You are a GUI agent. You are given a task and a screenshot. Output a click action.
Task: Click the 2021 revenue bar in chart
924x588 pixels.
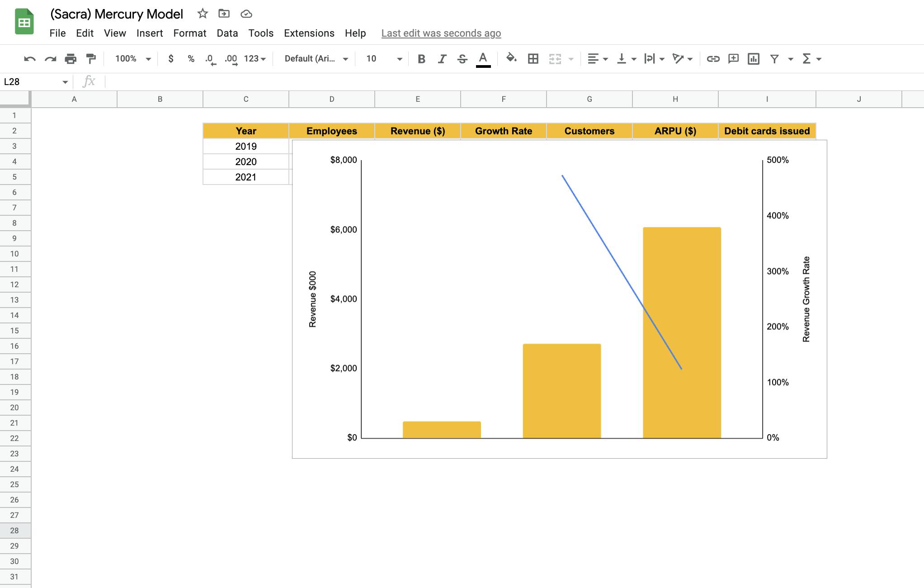click(682, 332)
